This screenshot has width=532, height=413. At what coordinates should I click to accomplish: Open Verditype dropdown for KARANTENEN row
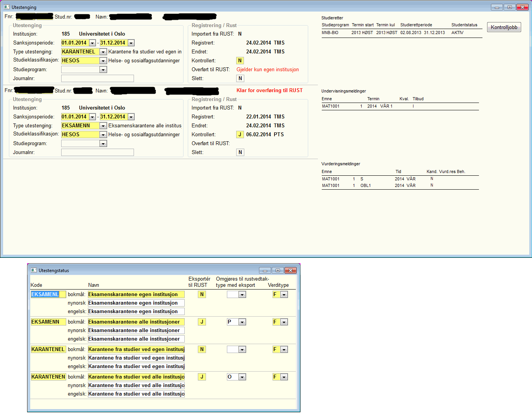tap(284, 377)
